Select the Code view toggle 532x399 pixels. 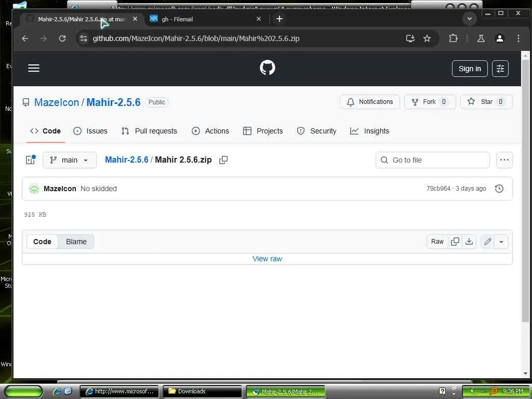[x=42, y=242]
